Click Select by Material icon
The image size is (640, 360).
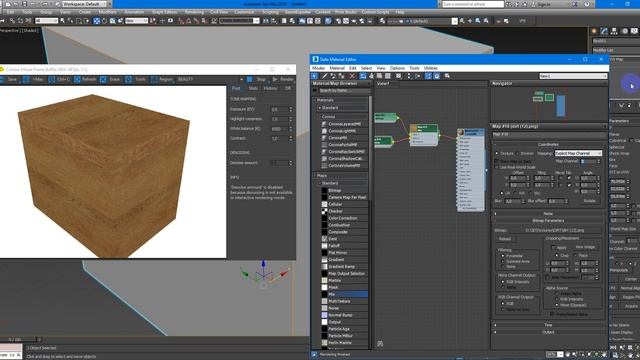[x=447, y=76]
